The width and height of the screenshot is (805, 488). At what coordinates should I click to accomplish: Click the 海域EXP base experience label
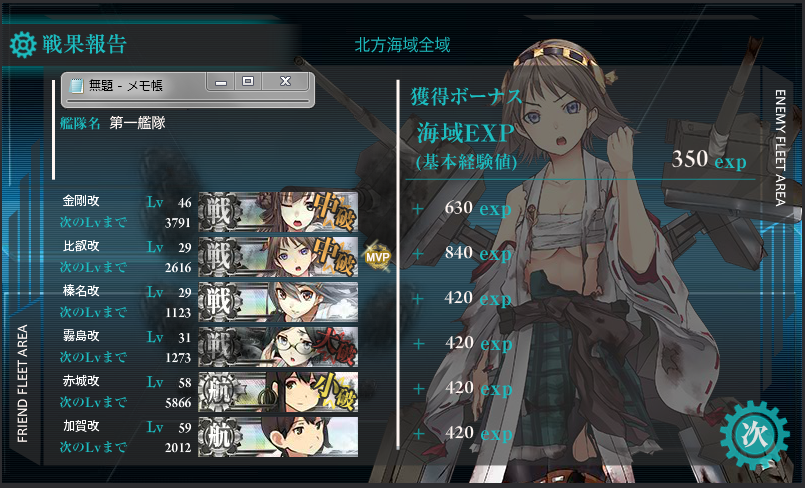point(465,133)
